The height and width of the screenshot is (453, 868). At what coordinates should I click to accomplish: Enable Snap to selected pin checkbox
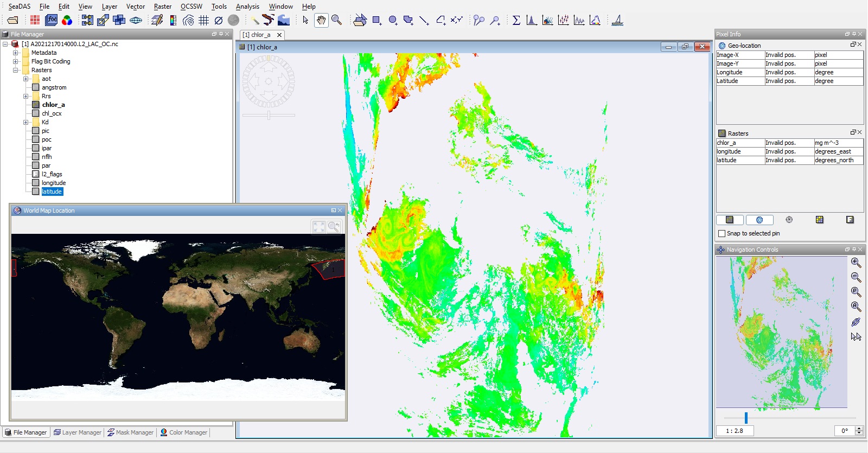point(722,233)
